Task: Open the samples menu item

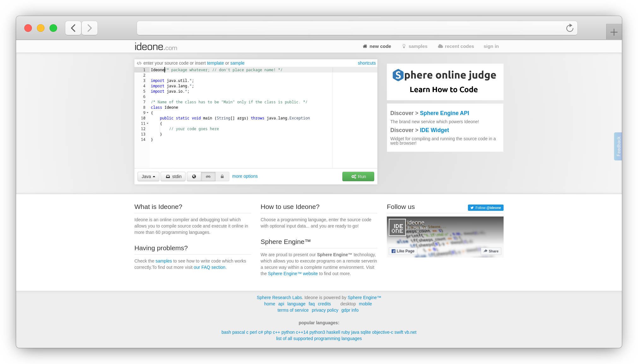Action: pyautogui.click(x=415, y=46)
